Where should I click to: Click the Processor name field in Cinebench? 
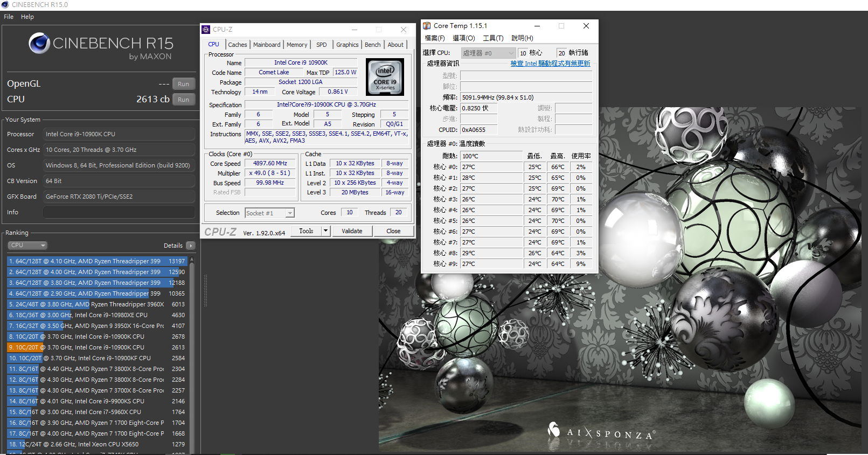click(119, 134)
